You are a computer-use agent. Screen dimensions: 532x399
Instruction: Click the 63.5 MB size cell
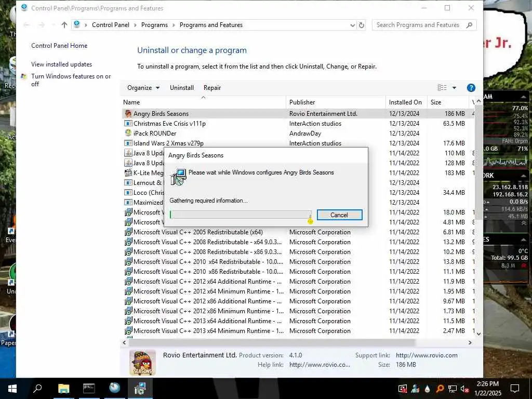click(454, 124)
